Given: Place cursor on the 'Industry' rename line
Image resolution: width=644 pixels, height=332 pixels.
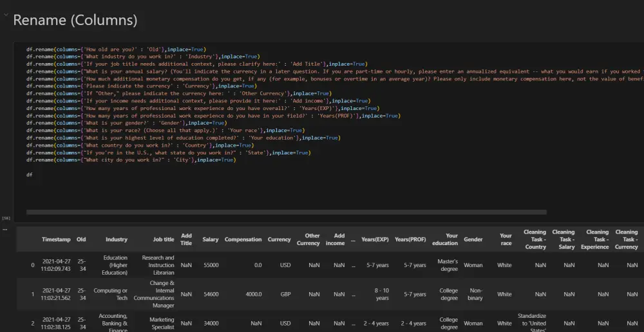Looking at the screenshot, I should 144,57.
